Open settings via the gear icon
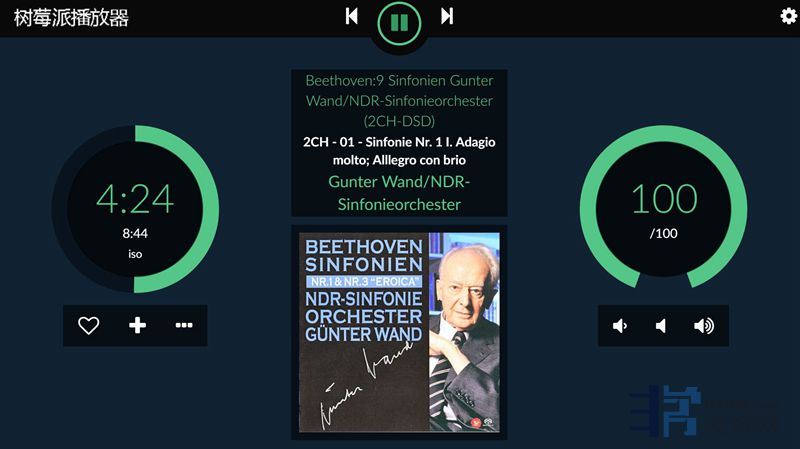 tap(789, 16)
